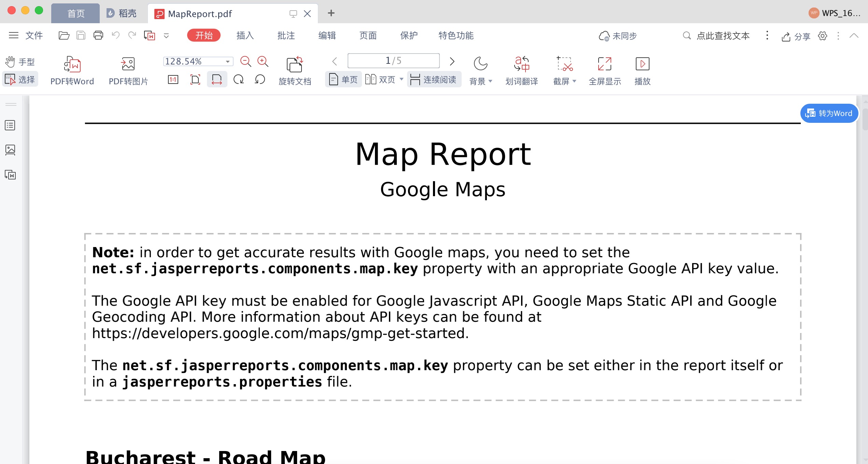Open the 文件 hamburger menu
This screenshot has width=868, height=464.
(x=26, y=35)
